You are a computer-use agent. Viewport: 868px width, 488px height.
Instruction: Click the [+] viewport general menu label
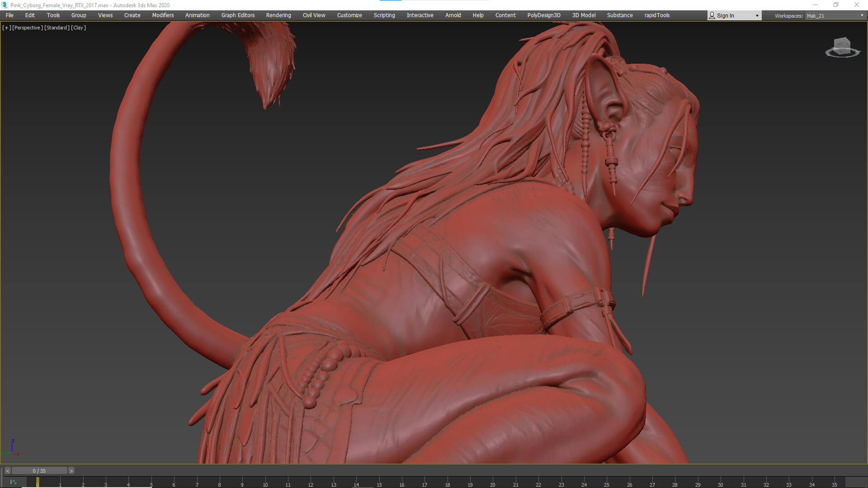point(6,28)
